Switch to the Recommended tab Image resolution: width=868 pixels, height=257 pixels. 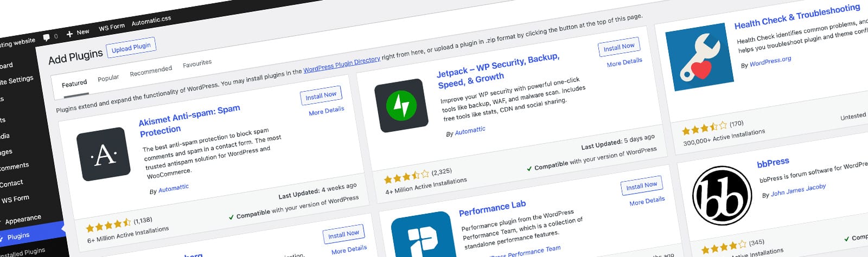tap(151, 71)
